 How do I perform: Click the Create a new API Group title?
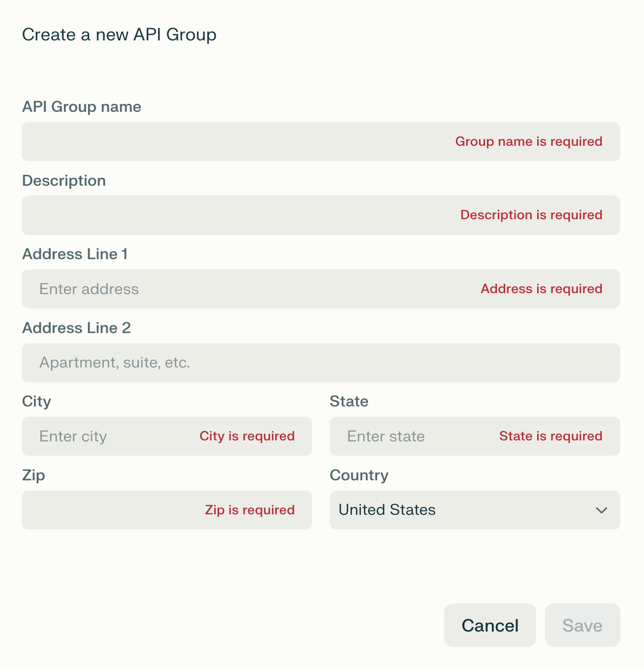pyautogui.click(x=119, y=34)
